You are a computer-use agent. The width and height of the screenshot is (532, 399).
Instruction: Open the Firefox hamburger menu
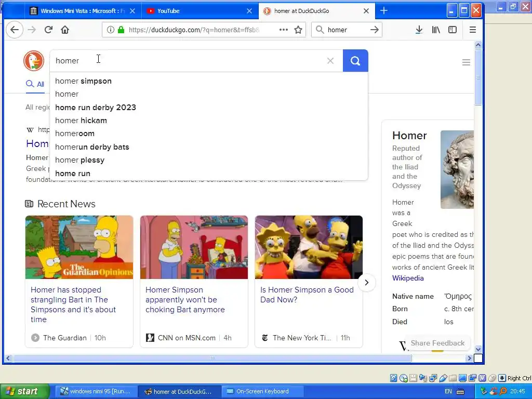[x=473, y=30]
